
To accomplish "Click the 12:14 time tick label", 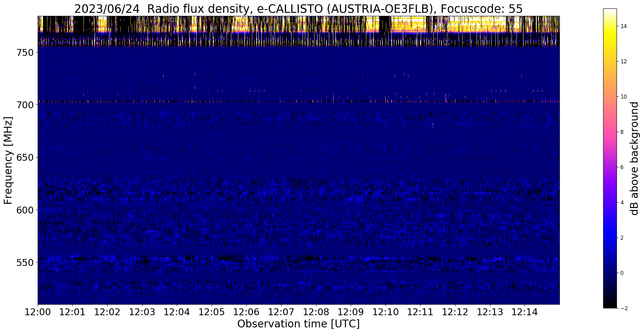I will 525,312.
